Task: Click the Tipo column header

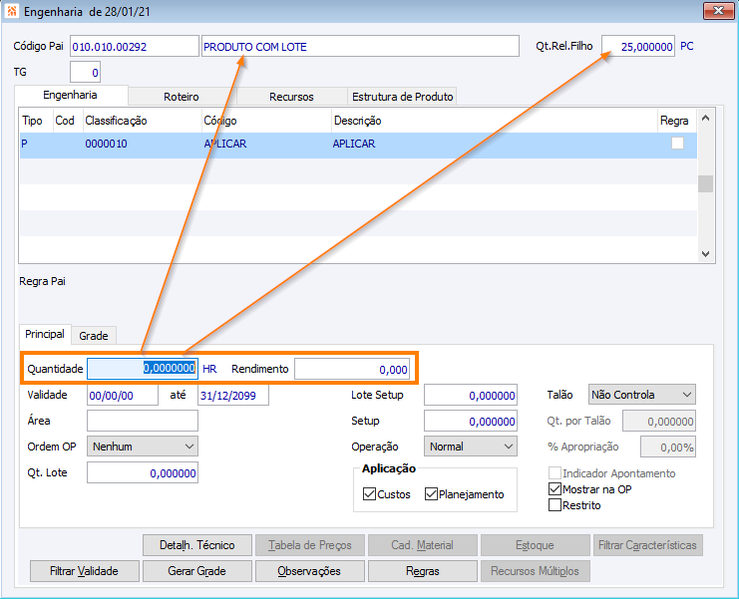Action: [36, 121]
